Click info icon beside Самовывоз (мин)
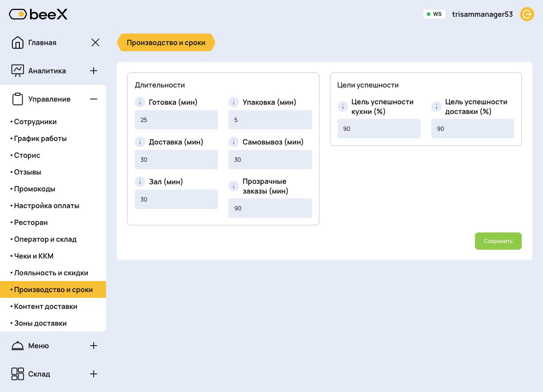This screenshot has width=543, height=392. click(x=234, y=142)
